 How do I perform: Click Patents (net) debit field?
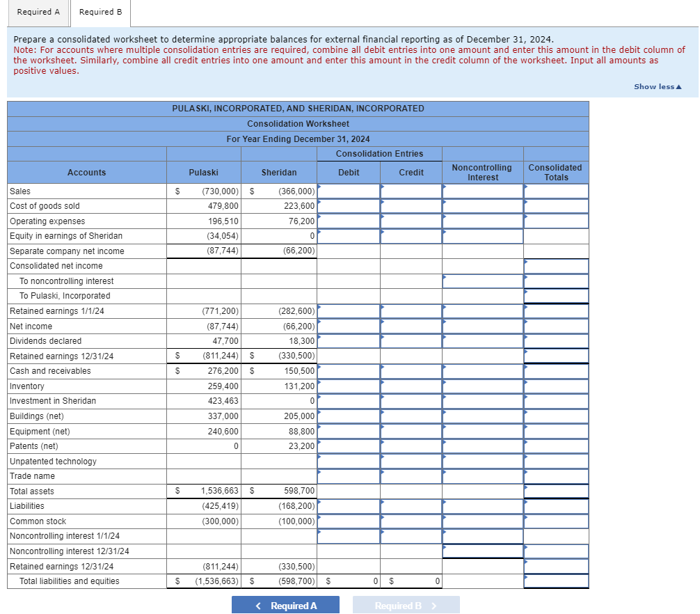pyautogui.click(x=349, y=446)
